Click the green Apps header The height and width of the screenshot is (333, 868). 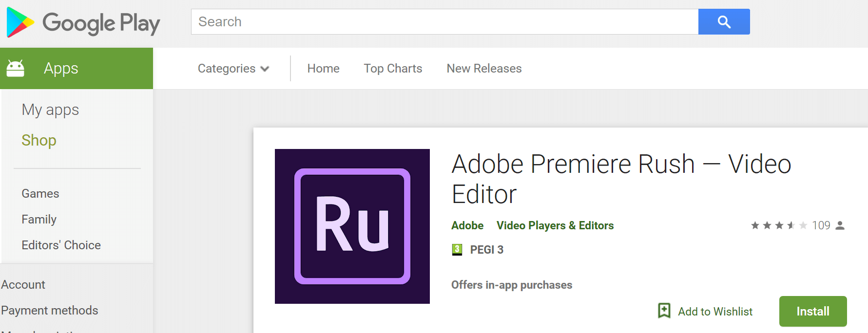click(x=77, y=68)
